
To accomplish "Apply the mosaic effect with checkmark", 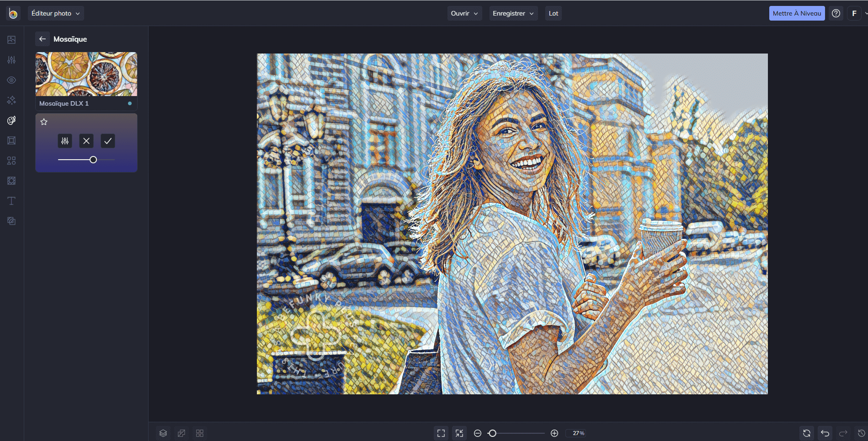I will (108, 141).
